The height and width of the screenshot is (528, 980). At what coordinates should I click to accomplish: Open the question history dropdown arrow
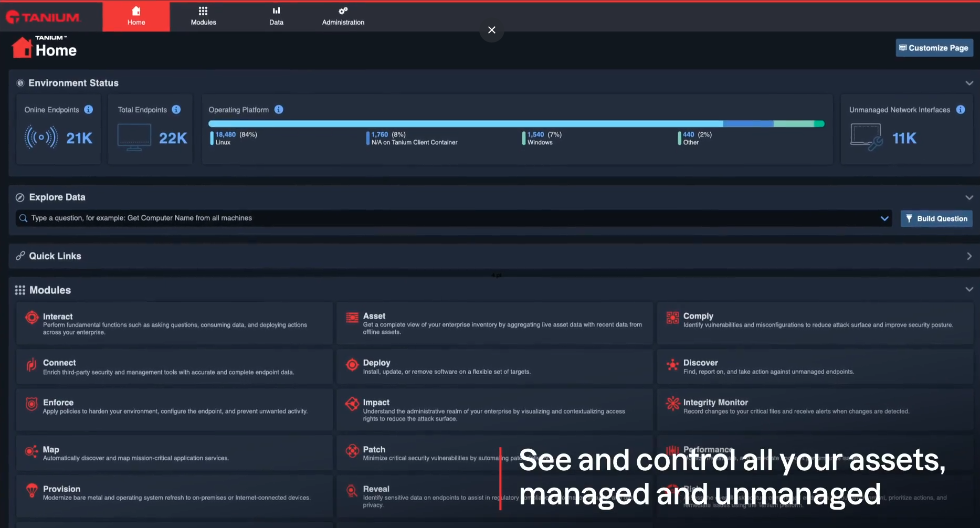(884, 218)
